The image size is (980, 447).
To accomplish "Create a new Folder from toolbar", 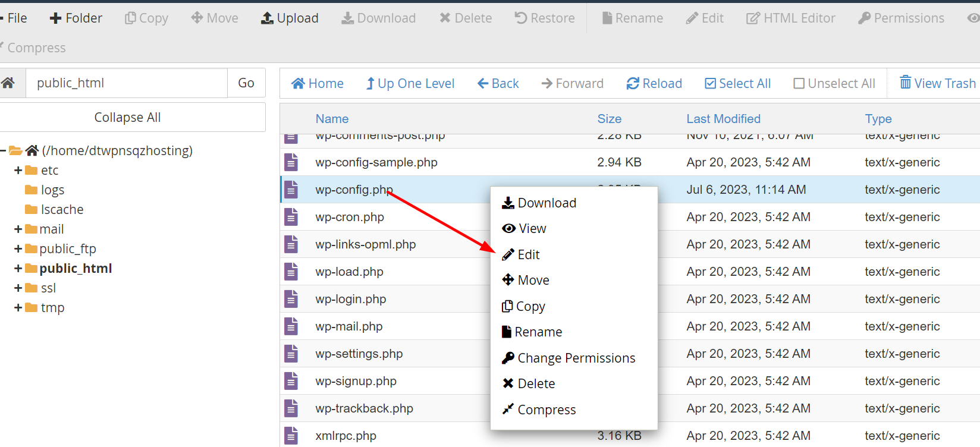I will point(76,18).
